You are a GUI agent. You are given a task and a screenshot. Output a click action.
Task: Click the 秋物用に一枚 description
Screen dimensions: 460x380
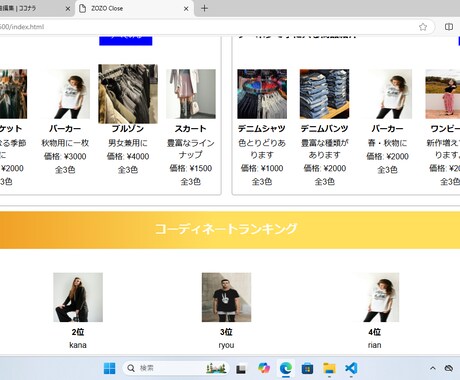click(65, 143)
